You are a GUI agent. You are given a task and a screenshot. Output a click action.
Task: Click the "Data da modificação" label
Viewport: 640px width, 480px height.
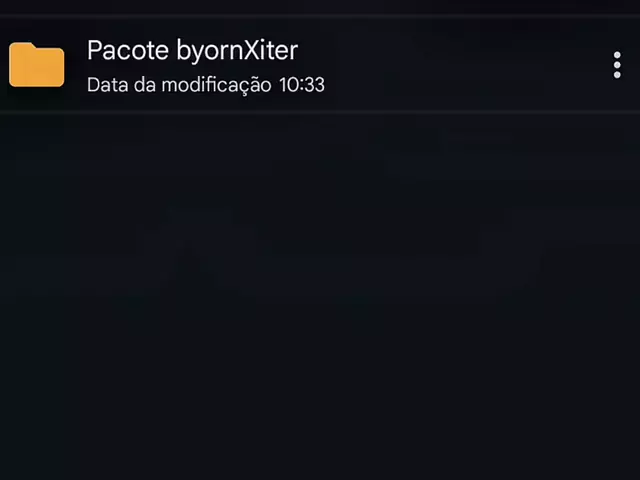pos(179,85)
